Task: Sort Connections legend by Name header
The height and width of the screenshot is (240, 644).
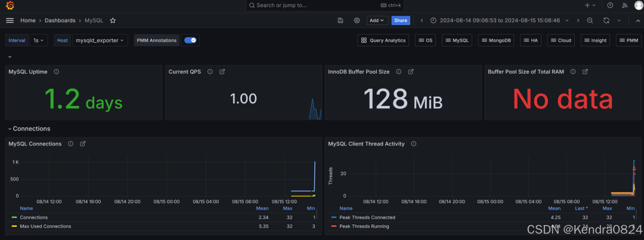Action: pos(26,208)
